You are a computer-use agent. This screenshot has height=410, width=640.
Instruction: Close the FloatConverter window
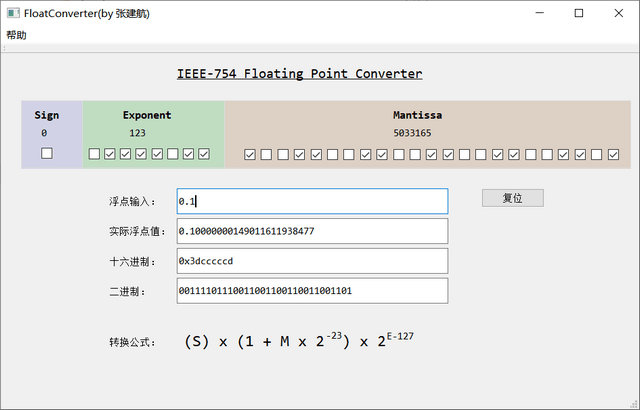click(x=621, y=13)
